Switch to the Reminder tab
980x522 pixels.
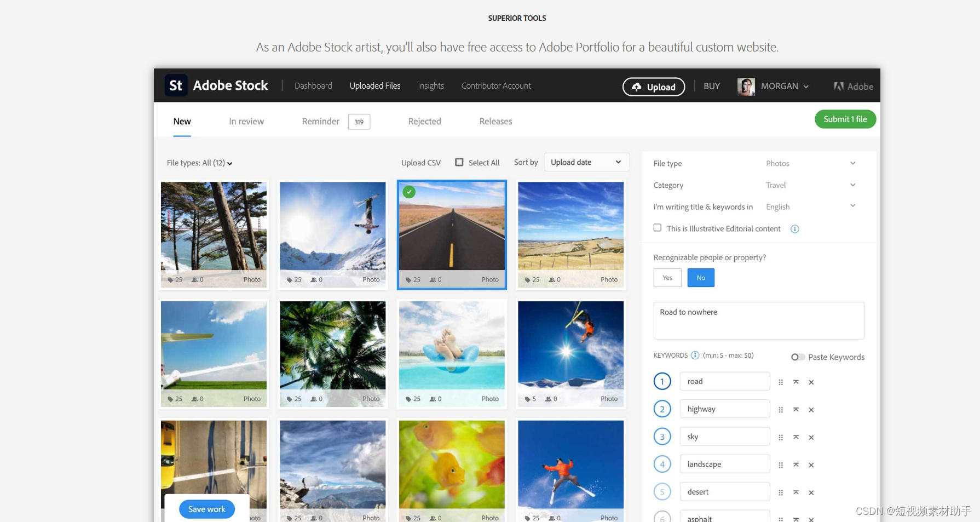pyautogui.click(x=320, y=122)
